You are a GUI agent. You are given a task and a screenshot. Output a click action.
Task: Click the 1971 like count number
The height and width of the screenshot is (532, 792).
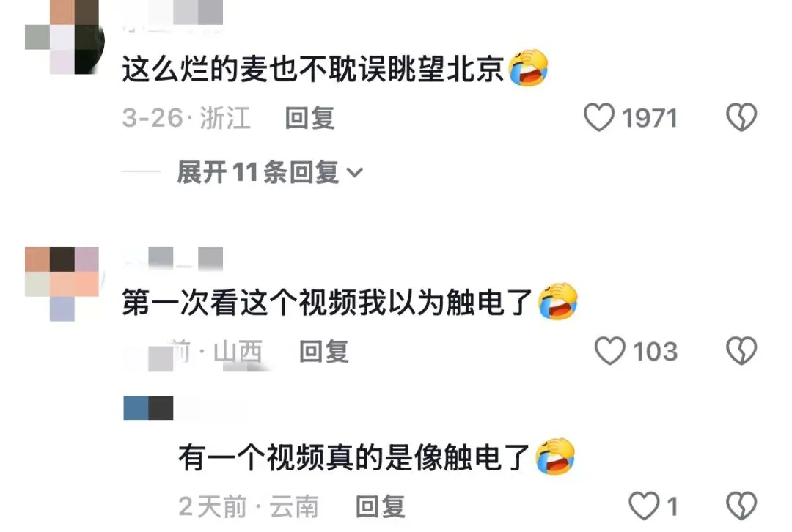650,118
